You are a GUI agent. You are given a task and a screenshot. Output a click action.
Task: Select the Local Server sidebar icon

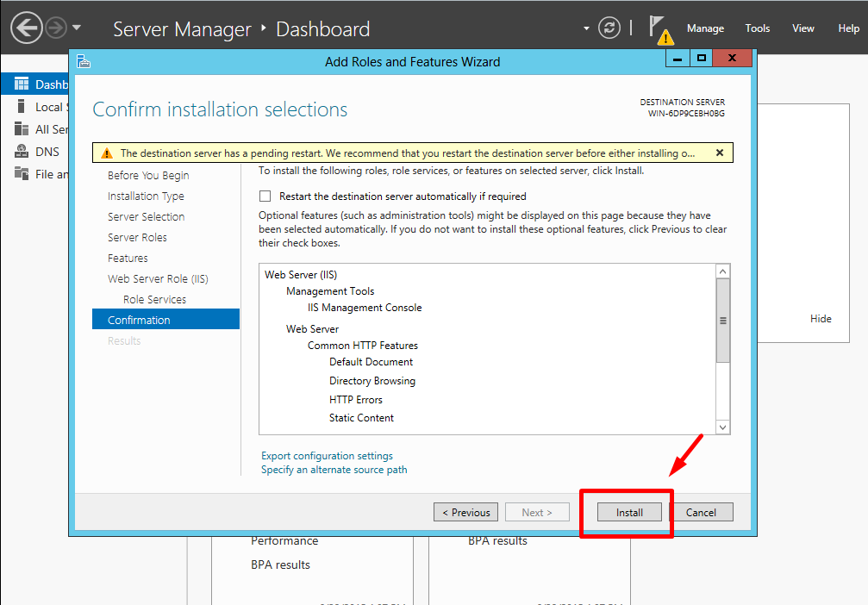(x=21, y=106)
